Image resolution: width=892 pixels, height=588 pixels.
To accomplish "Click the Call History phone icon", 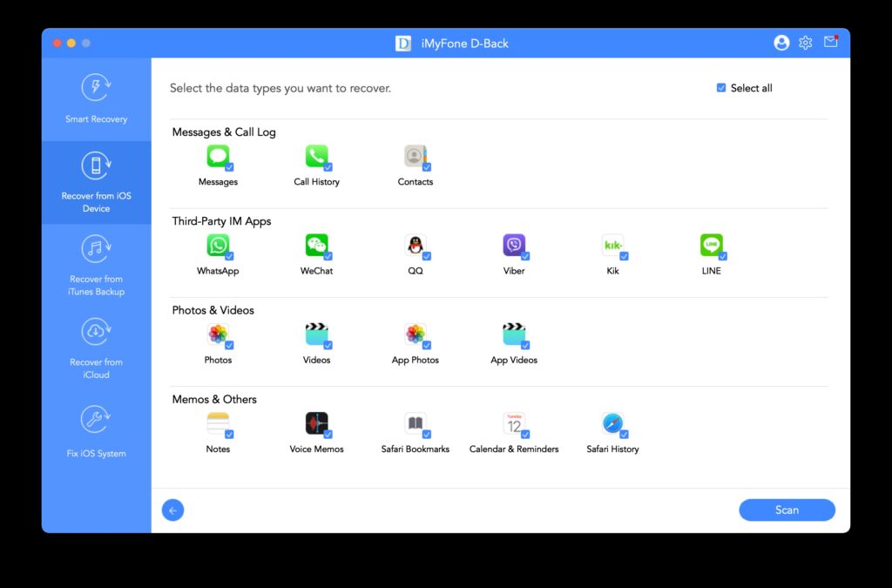I will click(316, 156).
